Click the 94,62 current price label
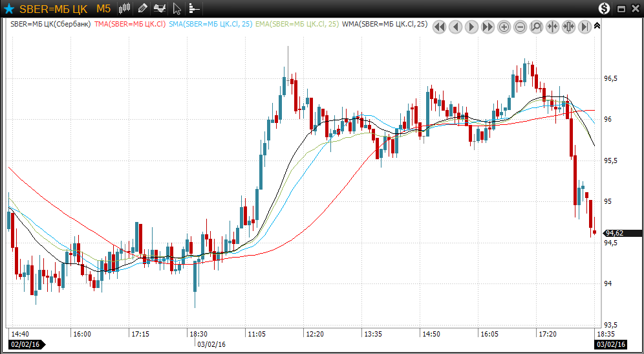The image size is (644, 354). click(x=614, y=233)
